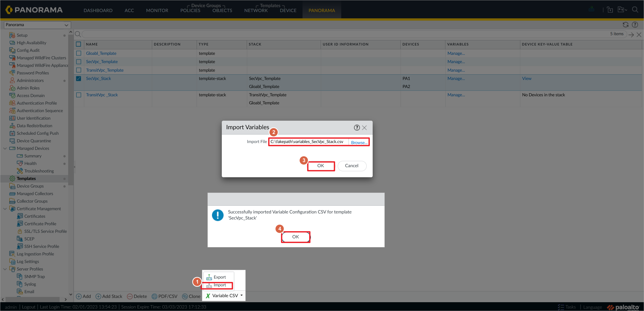The image size is (644, 311).
Task: Collapse the Certificate Management tree node
Action: [5, 209]
